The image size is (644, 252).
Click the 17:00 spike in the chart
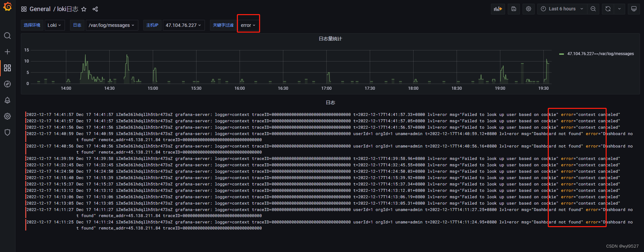[328, 78]
